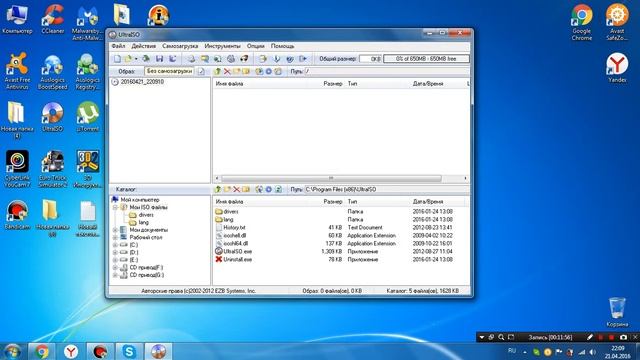640x360 pixels.
Task: Click the Mount to virtual drive icon
Action: pos(231,59)
